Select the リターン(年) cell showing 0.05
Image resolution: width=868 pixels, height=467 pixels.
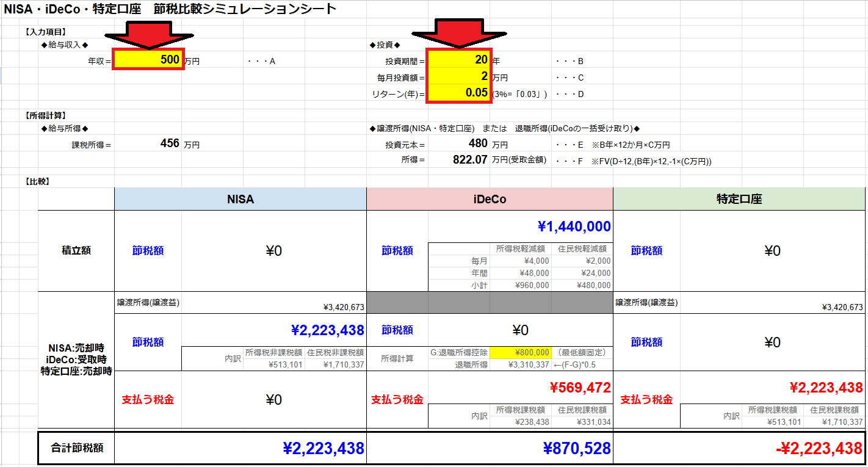click(x=458, y=94)
